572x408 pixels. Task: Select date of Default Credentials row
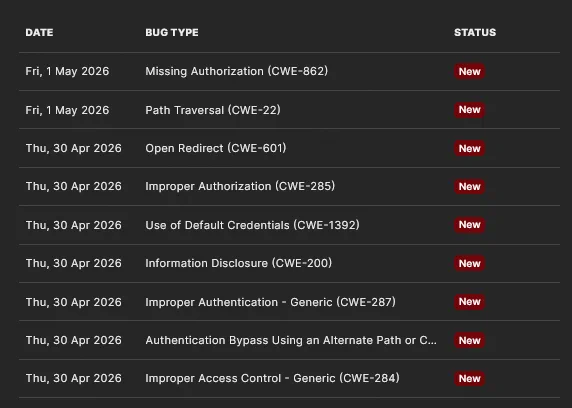(x=73, y=225)
